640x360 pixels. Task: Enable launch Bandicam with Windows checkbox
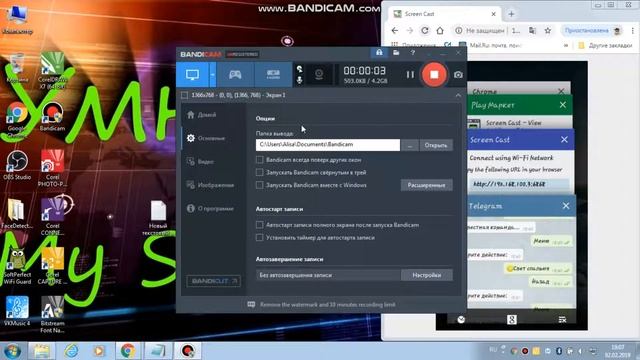pyautogui.click(x=260, y=185)
